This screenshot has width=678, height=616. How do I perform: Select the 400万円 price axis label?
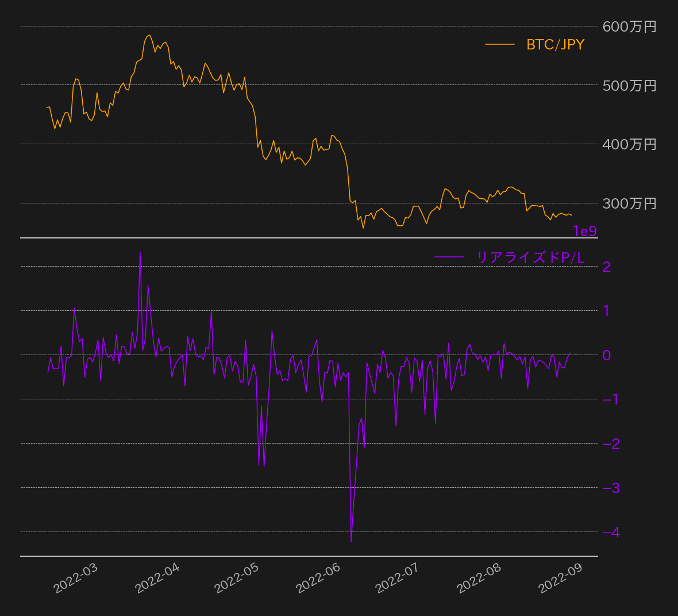[x=629, y=144]
